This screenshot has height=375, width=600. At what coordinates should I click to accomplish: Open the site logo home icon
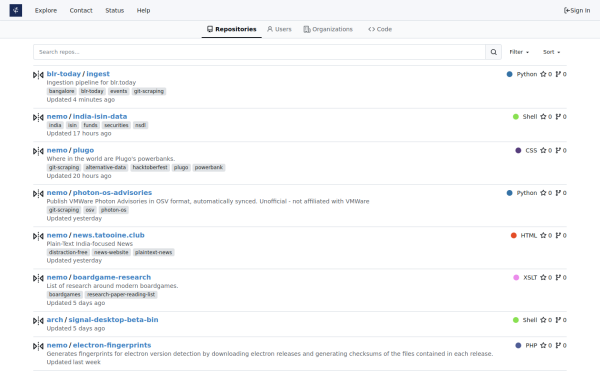click(x=16, y=10)
